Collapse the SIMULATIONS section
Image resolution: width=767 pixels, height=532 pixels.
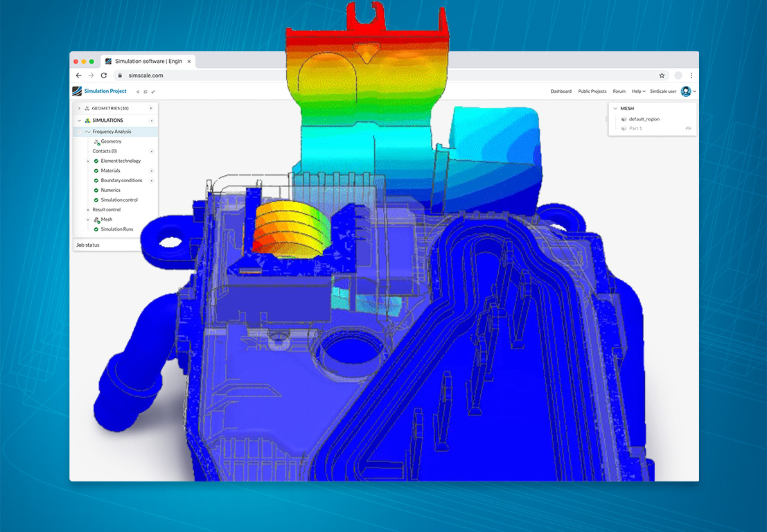pos(79,121)
